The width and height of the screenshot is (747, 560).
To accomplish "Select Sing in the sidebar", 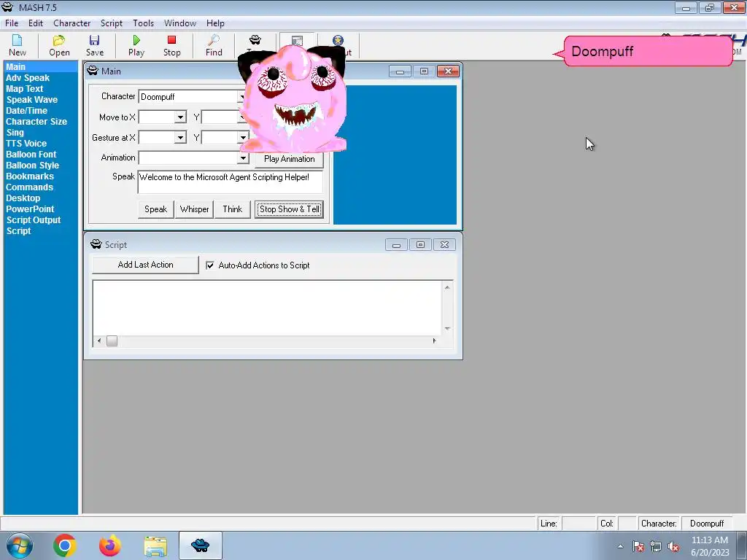I will [x=15, y=133].
